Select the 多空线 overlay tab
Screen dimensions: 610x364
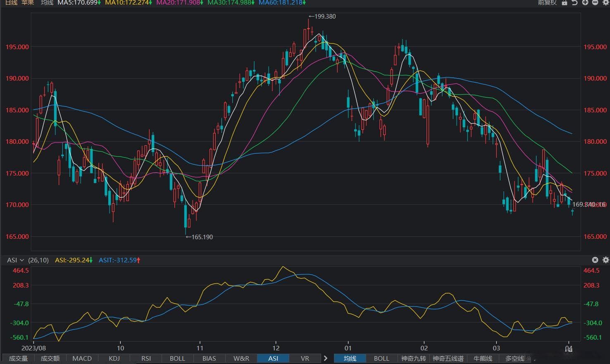(x=515, y=358)
